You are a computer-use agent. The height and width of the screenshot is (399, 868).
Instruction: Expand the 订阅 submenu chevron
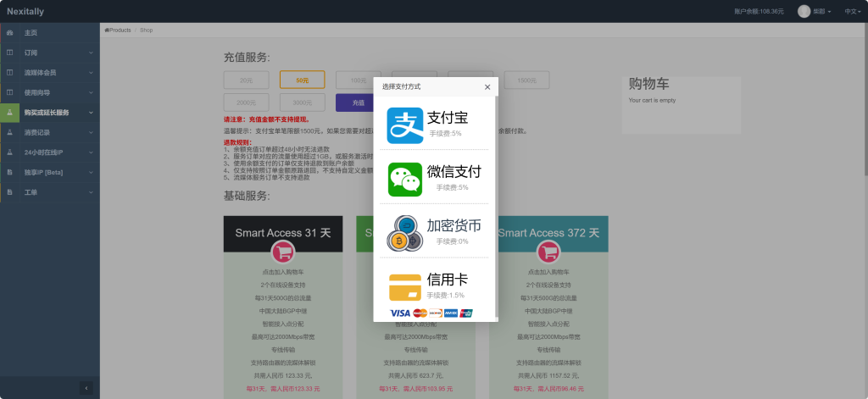click(x=91, y=53)
